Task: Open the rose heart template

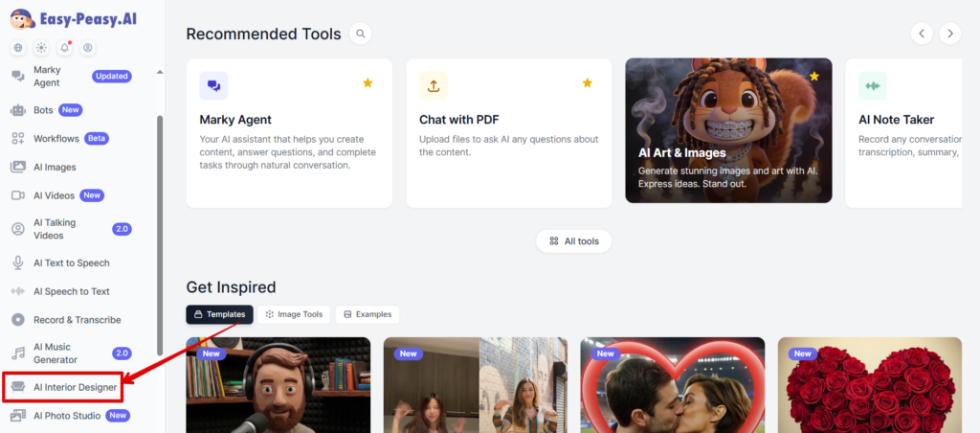Action: [x=869, y=385]
